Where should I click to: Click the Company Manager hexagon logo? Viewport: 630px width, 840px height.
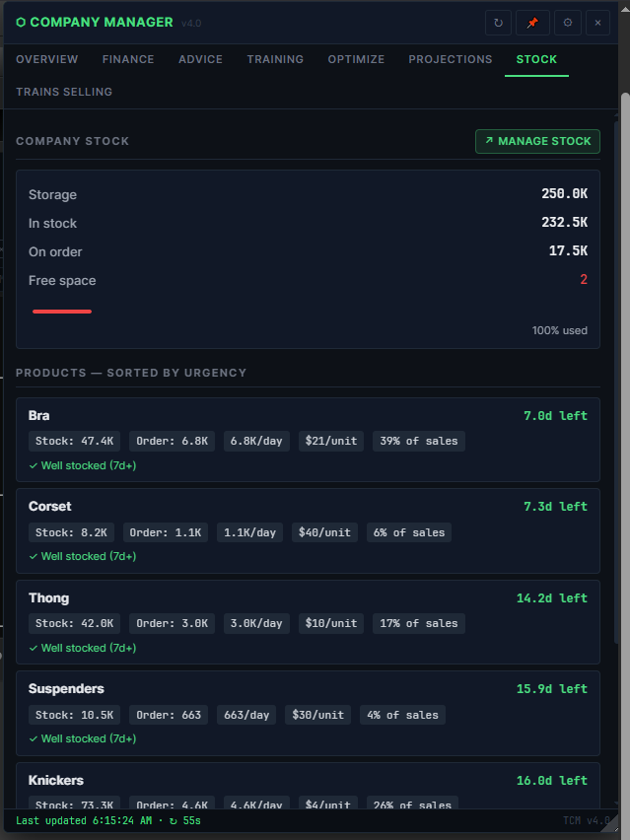[x=21, y=23]
